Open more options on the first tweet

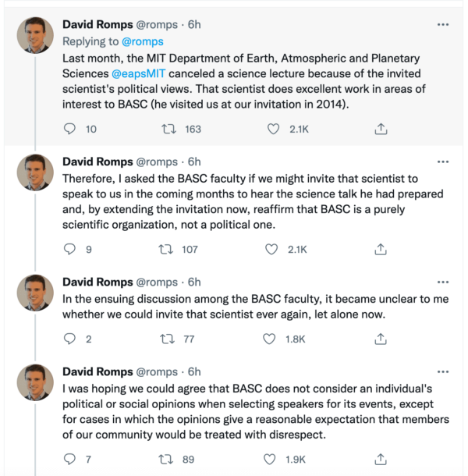tap(443, 25)
